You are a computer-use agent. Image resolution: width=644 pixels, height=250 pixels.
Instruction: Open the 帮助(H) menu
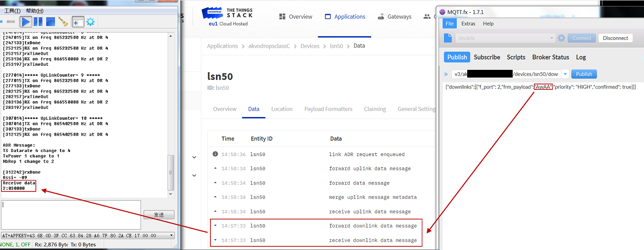click(35, 10)
